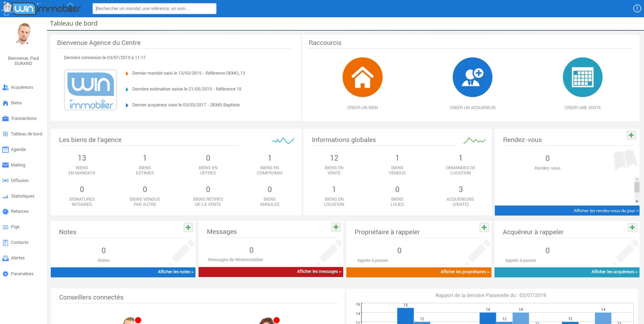
Task: Click the Biens estimés count
Action: pyautogui.click(x=145, y=158)
